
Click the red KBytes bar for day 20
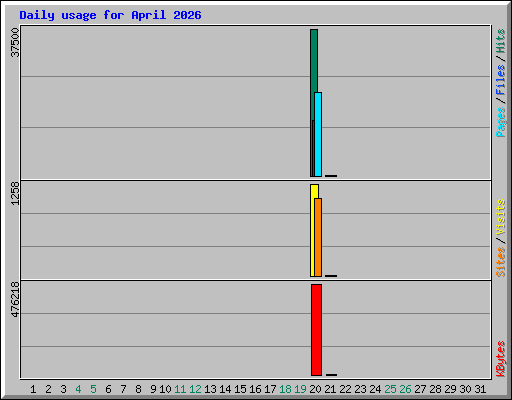[x=316, y=330]
